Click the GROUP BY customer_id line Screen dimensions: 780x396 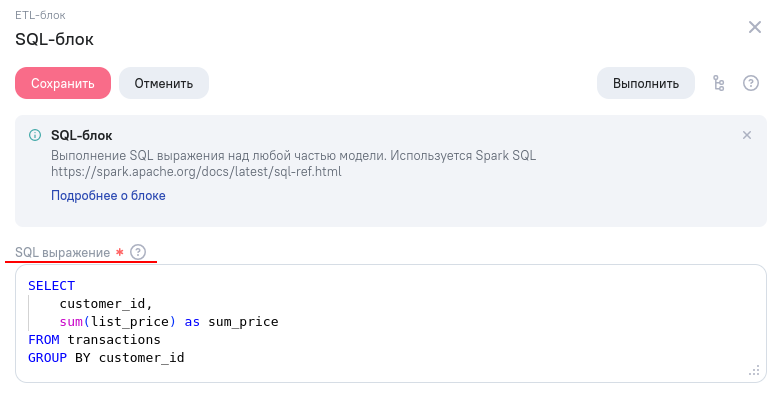point(106,357)
